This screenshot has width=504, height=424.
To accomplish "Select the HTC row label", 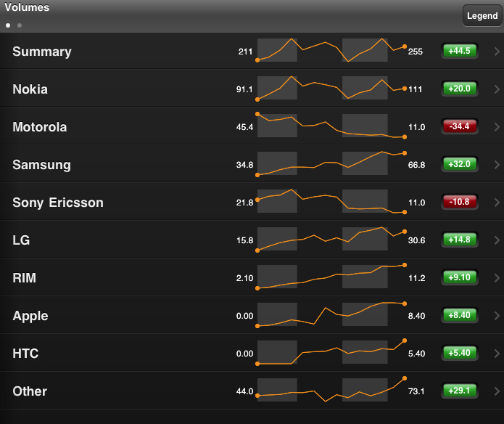I will pyautogui.click(x=25, y=354).
